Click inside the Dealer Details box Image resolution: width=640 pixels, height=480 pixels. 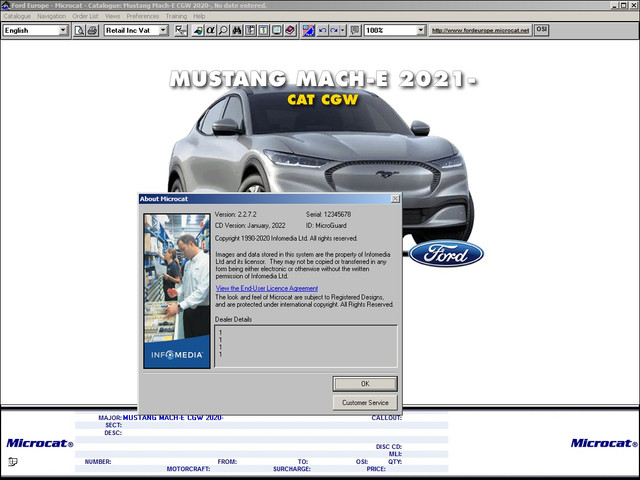point(306,346)
